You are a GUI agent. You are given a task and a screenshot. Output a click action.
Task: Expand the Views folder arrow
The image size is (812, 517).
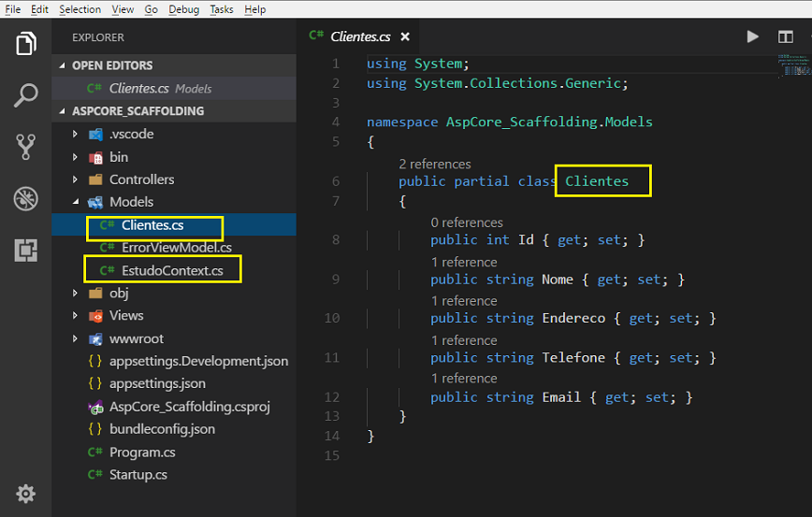pyautogui.click(x=75, y=316)
